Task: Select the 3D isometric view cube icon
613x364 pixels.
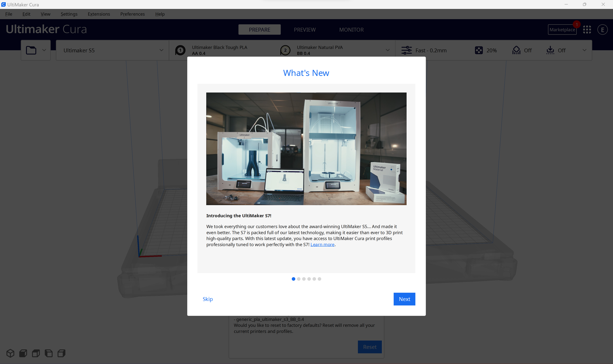Action: point(10,353)
